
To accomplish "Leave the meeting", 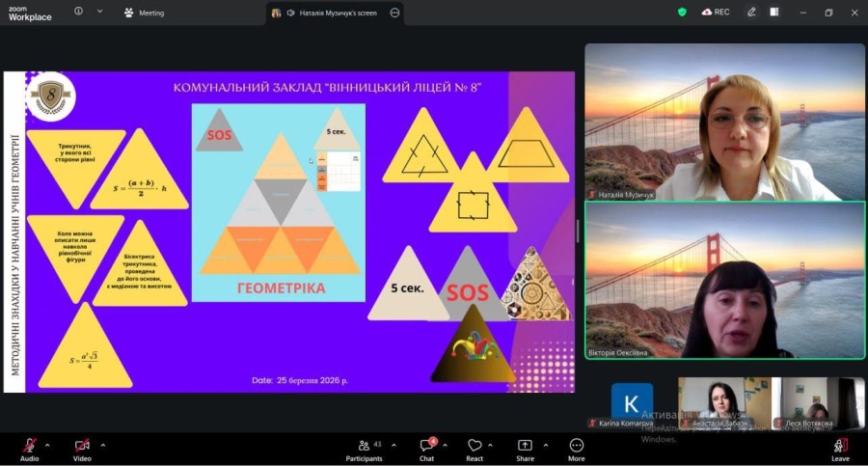I will [x=840, y=450].
